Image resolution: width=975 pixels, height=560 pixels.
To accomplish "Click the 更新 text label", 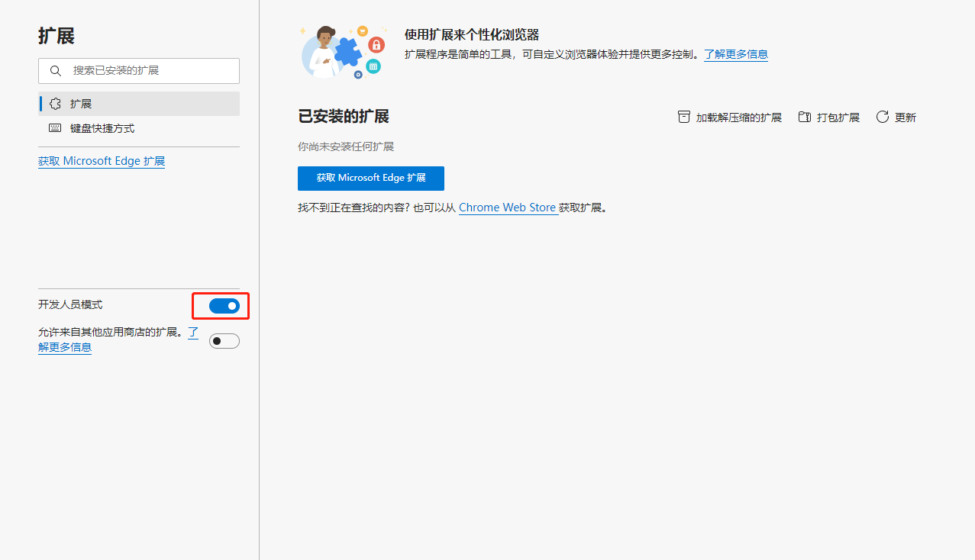I will (906, 117).
